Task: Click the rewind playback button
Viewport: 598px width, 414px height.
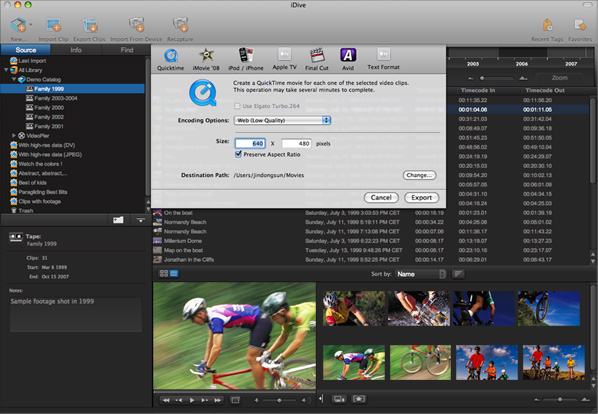Action: (x=166, y=400)
